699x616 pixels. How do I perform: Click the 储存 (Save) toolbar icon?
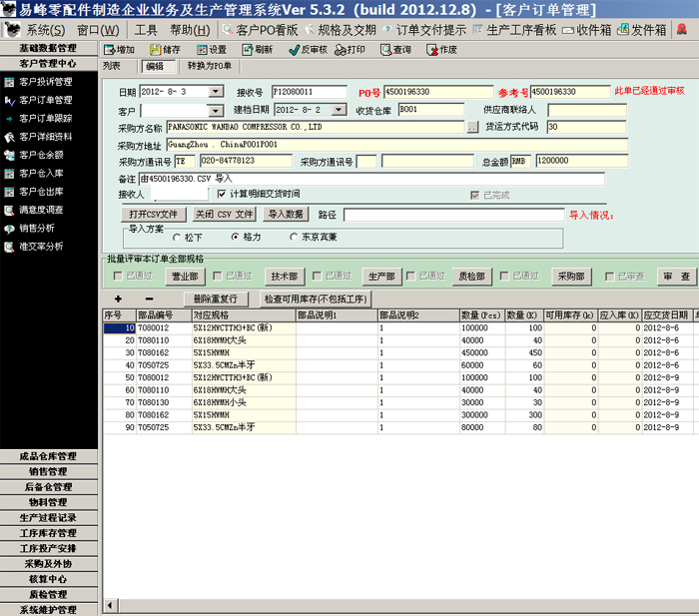[166, 49]
